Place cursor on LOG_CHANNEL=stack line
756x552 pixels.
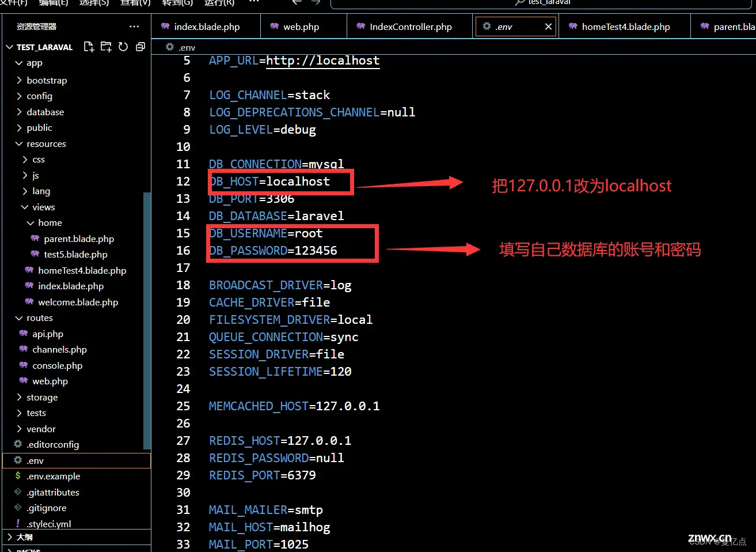(x=269, y=95)
